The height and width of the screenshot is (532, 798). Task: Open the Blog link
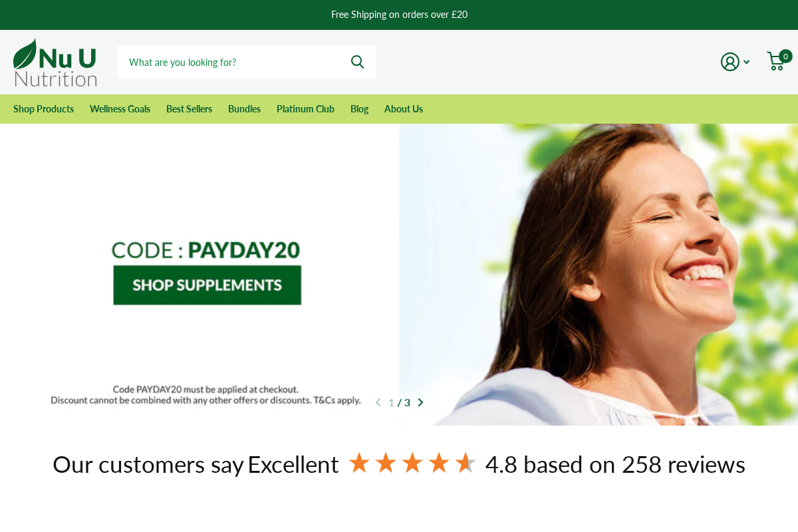pos(359,109)
